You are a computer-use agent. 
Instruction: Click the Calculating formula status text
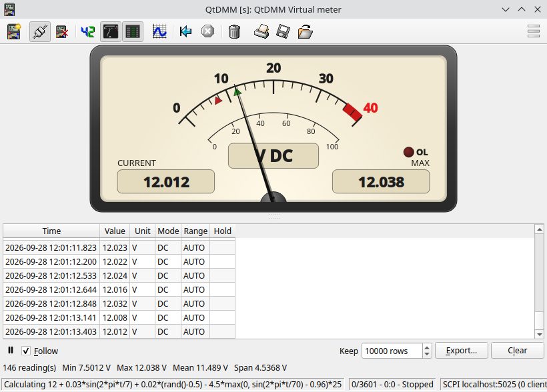tap(173, 384)
